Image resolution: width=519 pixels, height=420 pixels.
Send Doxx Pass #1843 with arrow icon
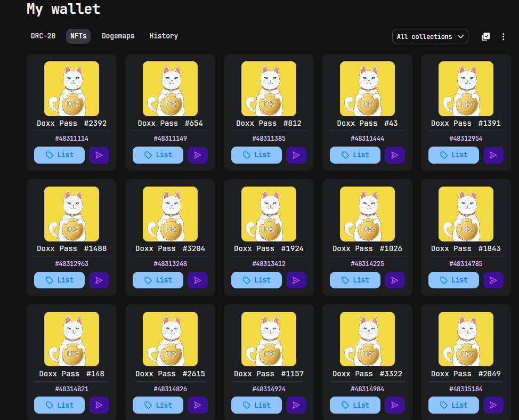[x=493, y=280]
